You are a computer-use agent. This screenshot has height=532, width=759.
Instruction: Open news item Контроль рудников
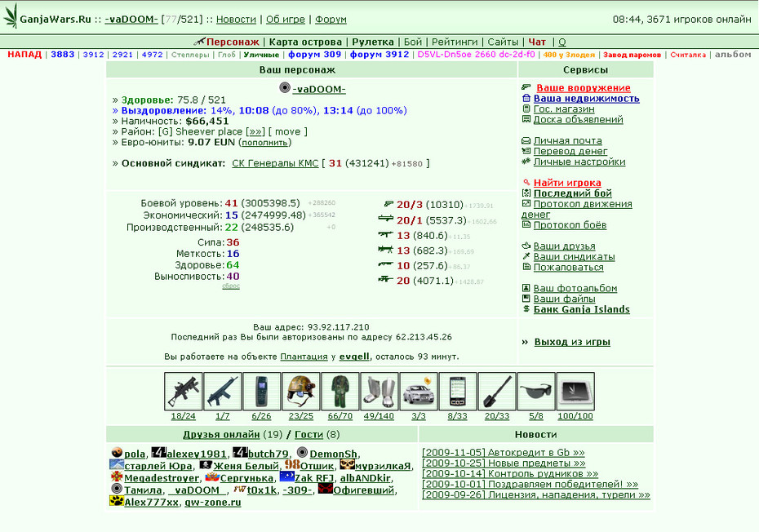pyautogui.click(x=510, y=474)
